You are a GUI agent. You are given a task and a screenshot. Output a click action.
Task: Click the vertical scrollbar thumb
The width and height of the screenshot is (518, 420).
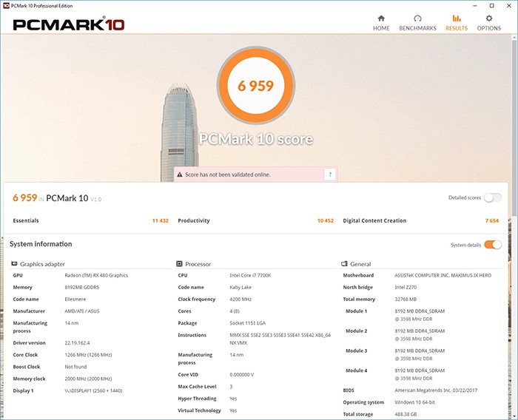[x=514, y=129]
